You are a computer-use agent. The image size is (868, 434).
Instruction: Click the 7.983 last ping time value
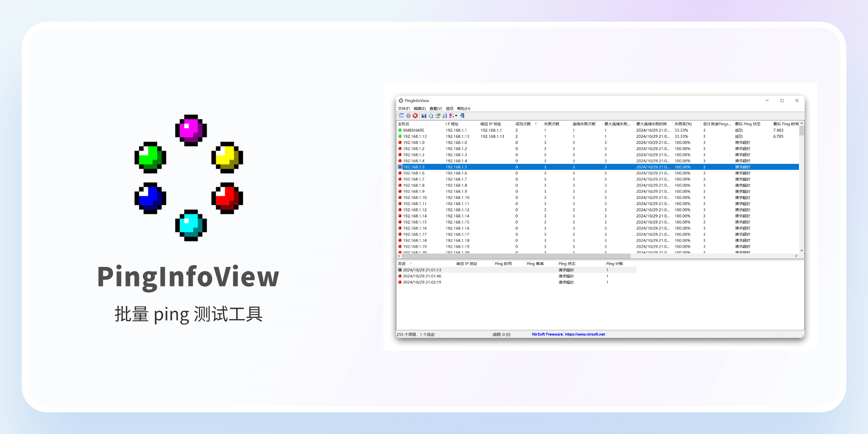(778, 130)
